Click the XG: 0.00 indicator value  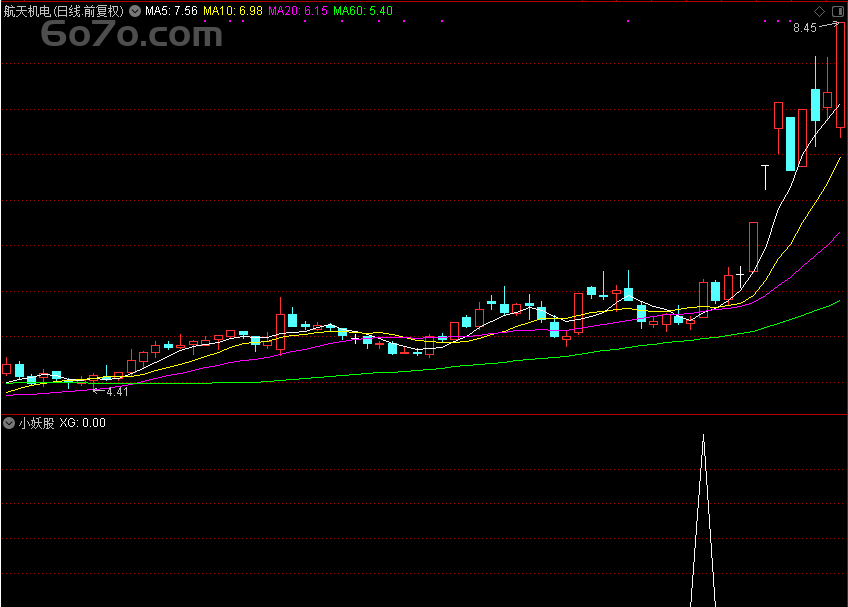(82, 423)
